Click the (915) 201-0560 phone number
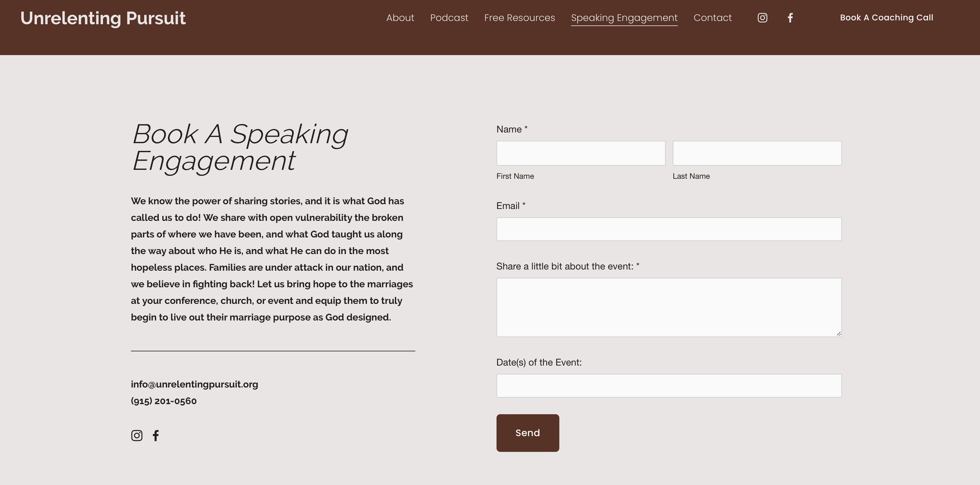This screenshot has width=980, height=485. [164, 401]
